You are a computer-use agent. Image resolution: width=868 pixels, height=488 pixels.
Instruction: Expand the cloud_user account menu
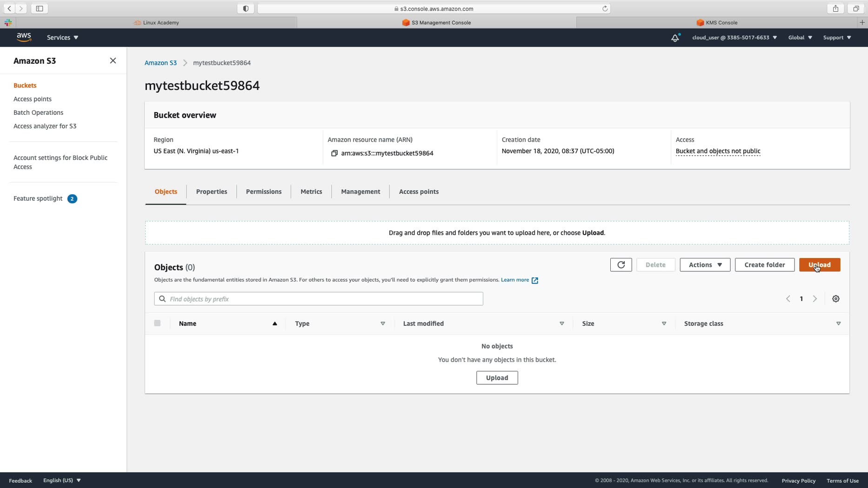pyautogui.click(x=734, y=38)
